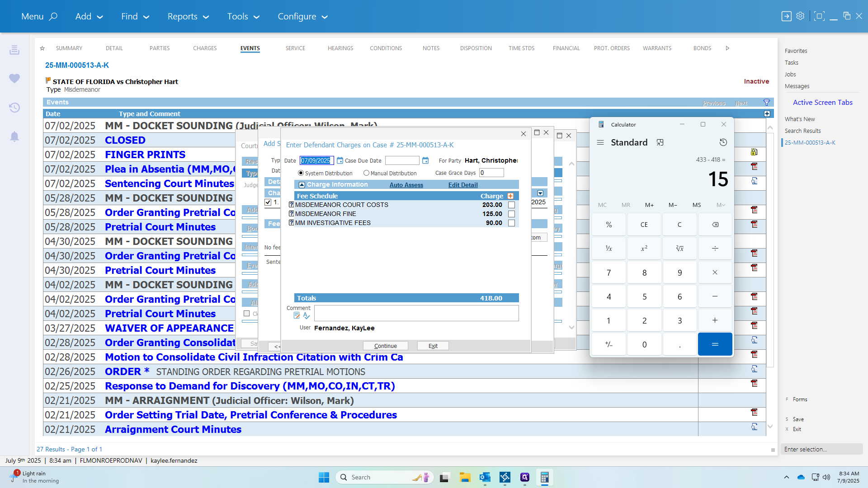Screen dimensions: 868x488
Task: Open document preview icon for Sentencing Court Minutes
Action: click(754, 181)
